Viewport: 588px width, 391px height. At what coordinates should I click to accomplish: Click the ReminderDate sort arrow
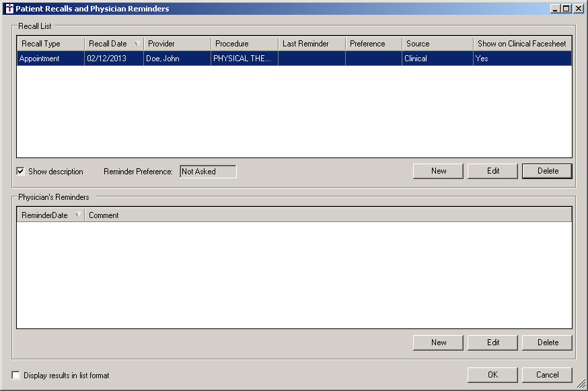click(x=78, y=215)
